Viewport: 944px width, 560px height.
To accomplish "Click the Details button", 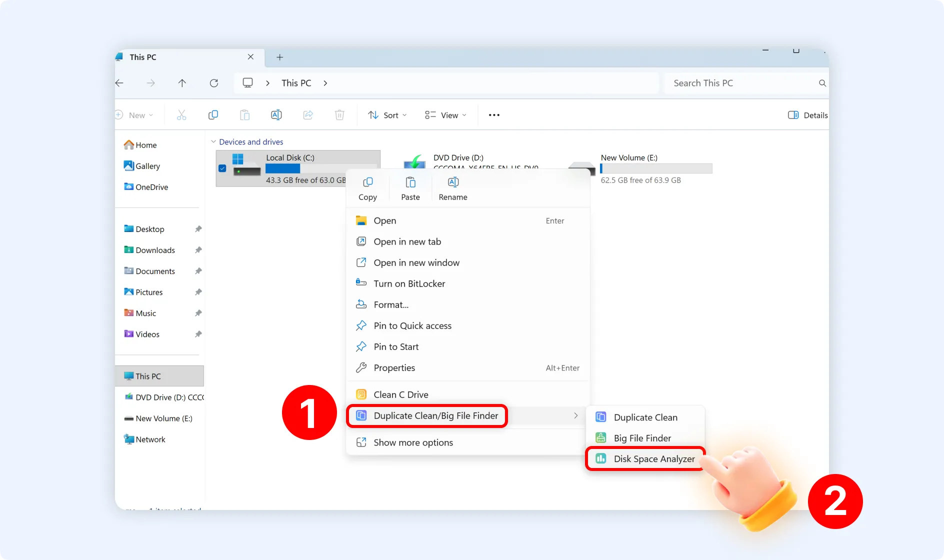I will click(806, 115).
